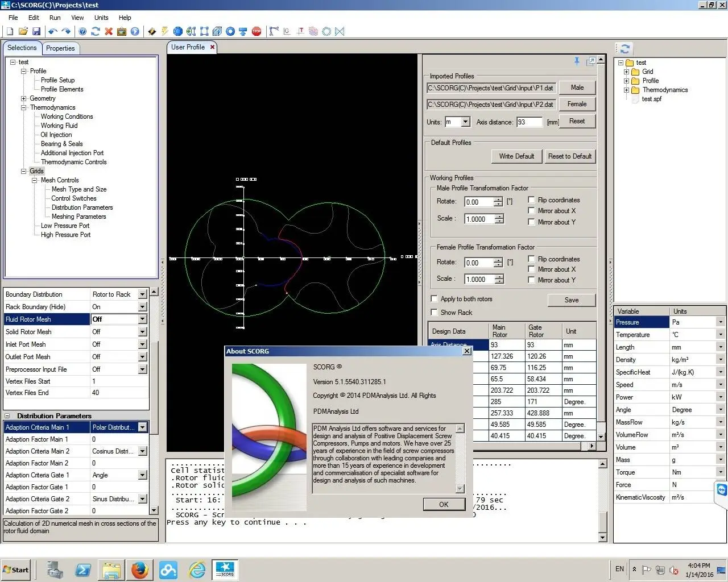Open a project with the folder icon
The image size is (728, 582).
coord(23,31)
